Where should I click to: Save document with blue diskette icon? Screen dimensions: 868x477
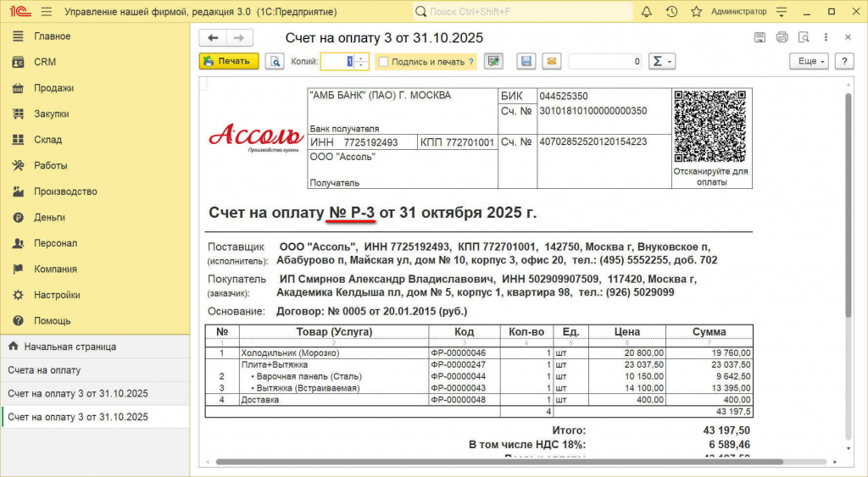pyautogui.click(x=526, y=61)
